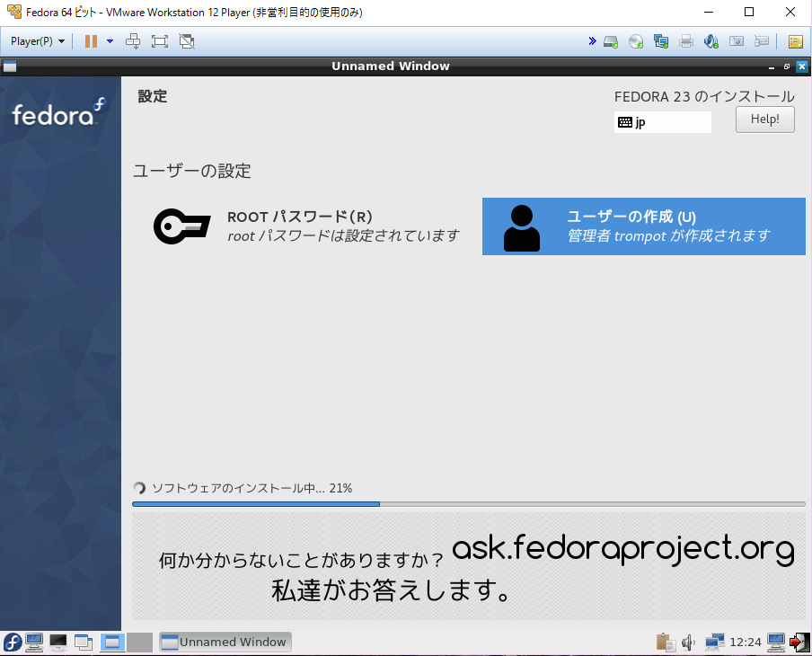Click the fedora logo in the sidebar

coord(58,112)
